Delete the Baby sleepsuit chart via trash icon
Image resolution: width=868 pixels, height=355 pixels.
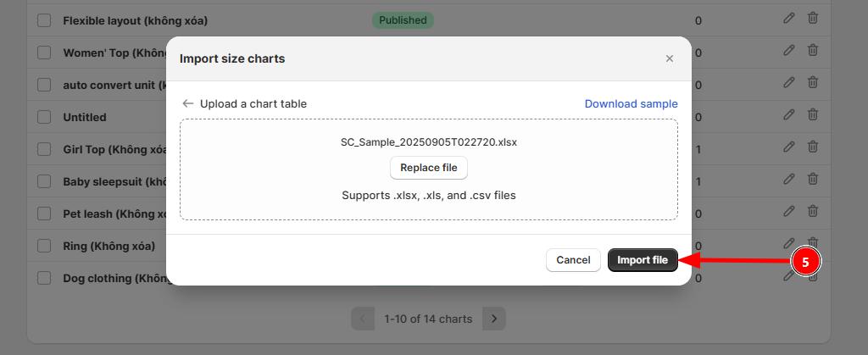coord(812,179)
